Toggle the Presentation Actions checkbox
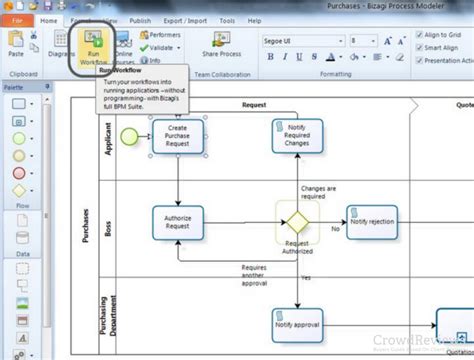 click(419, 60)
